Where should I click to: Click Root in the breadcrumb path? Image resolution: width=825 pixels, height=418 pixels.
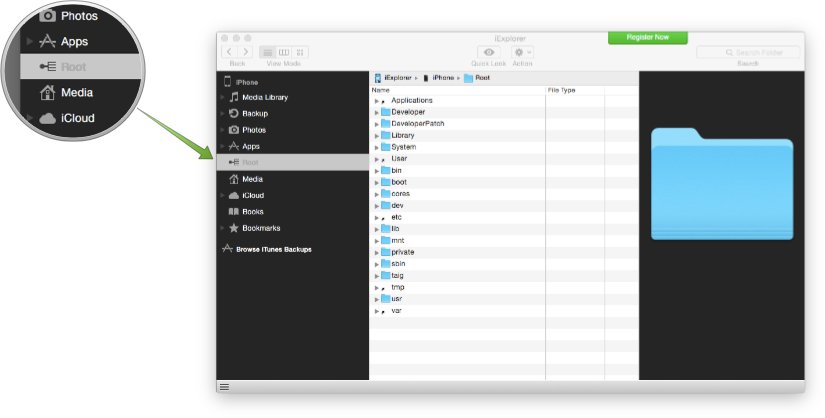coord(482,77)
